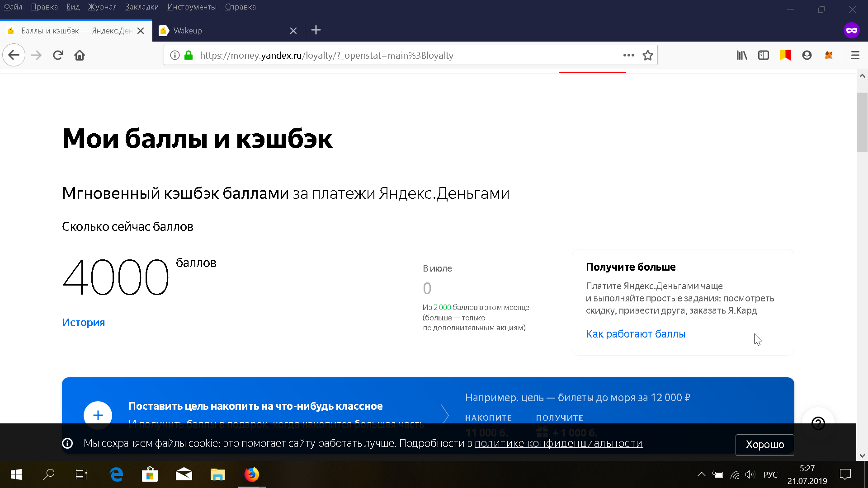868x488 pixels.
Task: Open a new tab with plus button
Action: [316, 30]
